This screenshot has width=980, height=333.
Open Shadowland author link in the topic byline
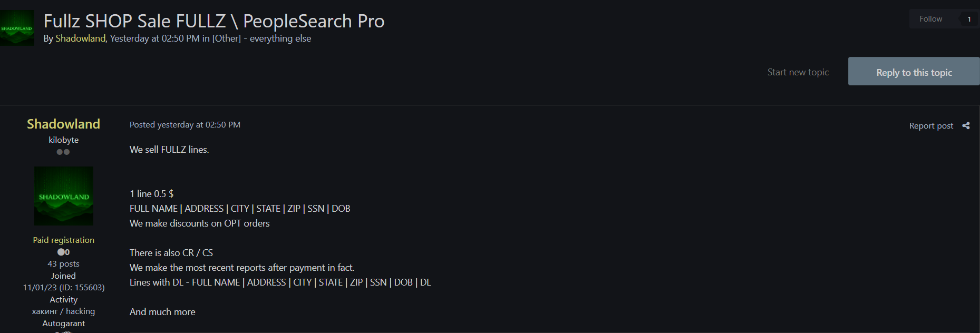click(x=80, y=38)
